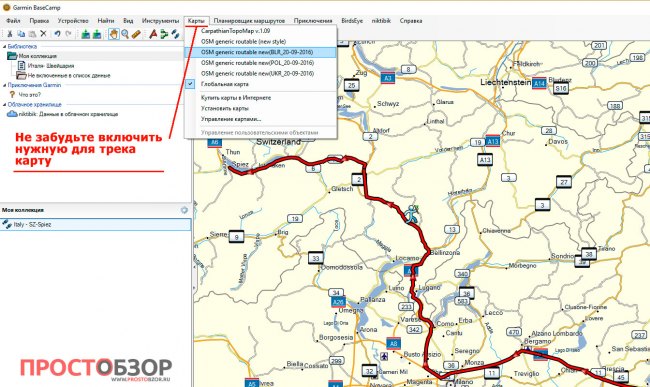
Task: Click the Switzerland label on the map
Action: pyautogui.click(x=279, y=142)
